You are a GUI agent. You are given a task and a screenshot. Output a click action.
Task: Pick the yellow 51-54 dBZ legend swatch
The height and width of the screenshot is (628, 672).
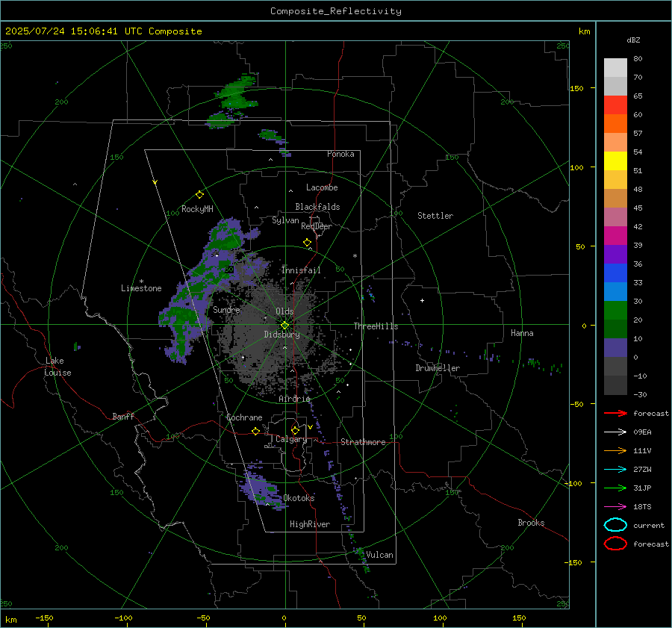[x=615, y=161]
